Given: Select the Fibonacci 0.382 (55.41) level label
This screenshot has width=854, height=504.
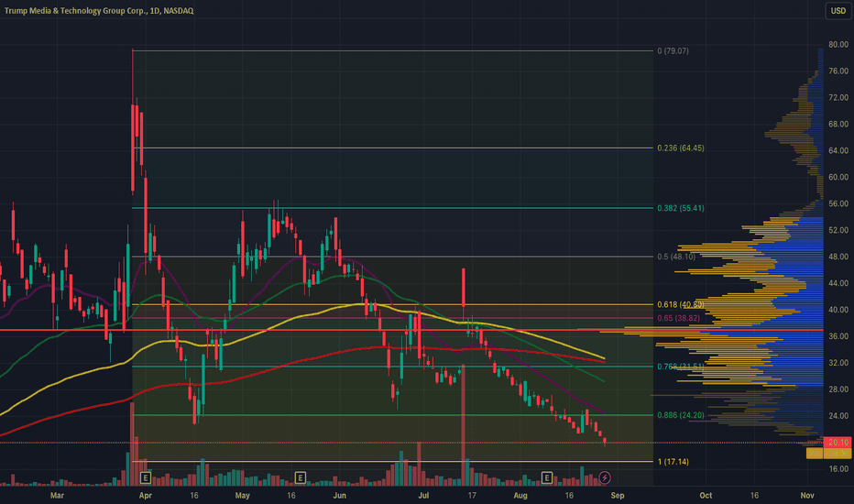Looking at the screenshot, I should coord(680,208).
